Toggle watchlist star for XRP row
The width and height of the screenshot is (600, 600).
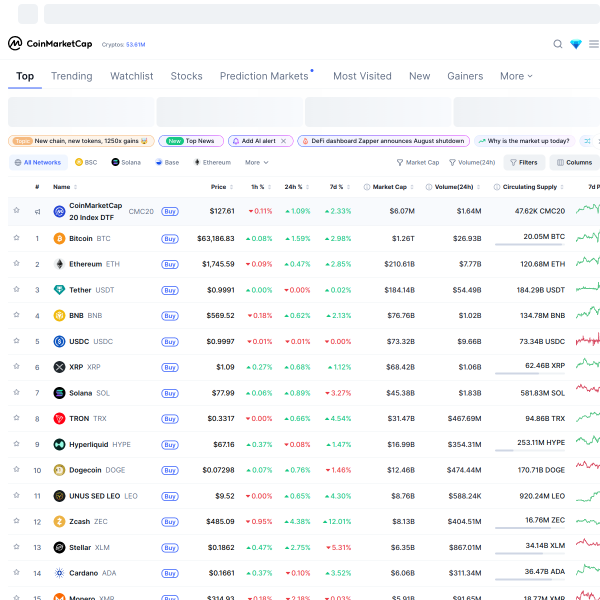(16, 366)
